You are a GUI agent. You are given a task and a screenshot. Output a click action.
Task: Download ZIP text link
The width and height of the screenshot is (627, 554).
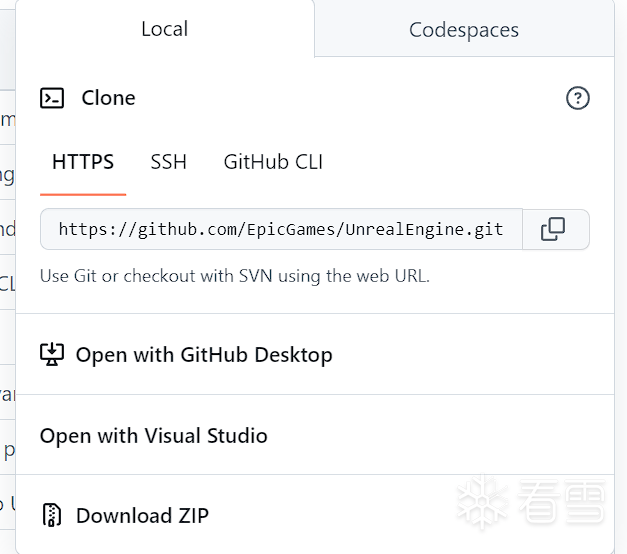pyautogui.click(x=142, y=516)
